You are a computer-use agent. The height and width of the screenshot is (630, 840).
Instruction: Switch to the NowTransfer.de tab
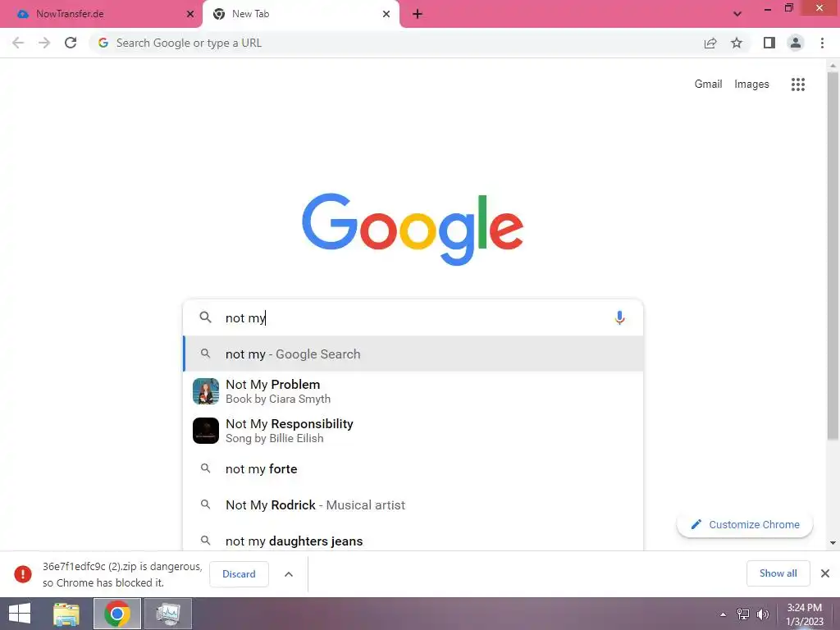click(102, 14)
